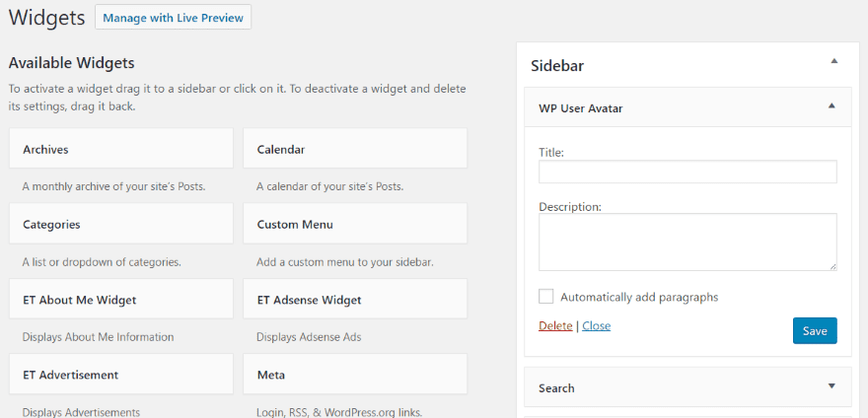This screenshot has width=868, height=418.
Task: Select the Calendar widget
Action: click(x=355, y=150)
